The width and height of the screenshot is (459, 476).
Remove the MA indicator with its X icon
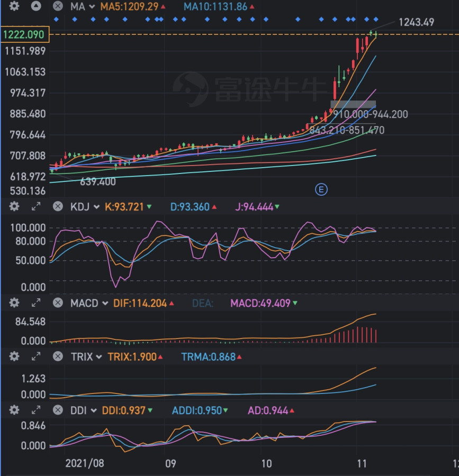tap(58, 6)
